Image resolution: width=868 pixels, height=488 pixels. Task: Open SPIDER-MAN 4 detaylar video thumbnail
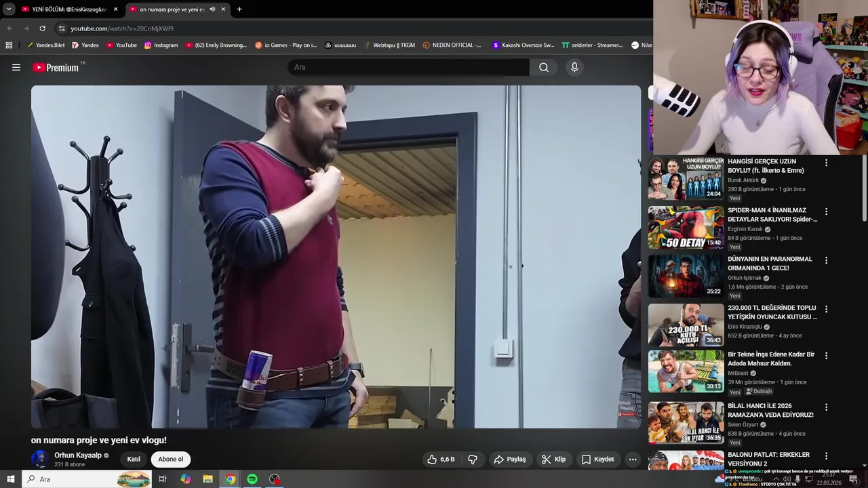pos(686,228)
